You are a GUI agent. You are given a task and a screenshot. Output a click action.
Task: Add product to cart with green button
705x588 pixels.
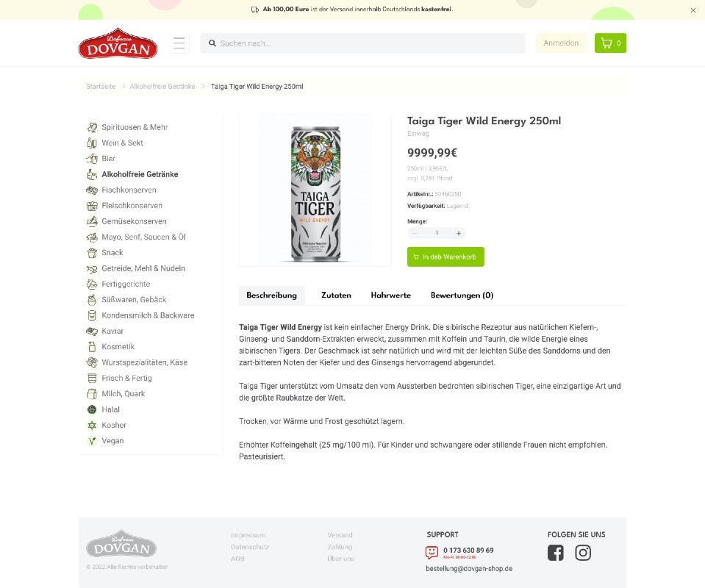click(x=445, y=257)
